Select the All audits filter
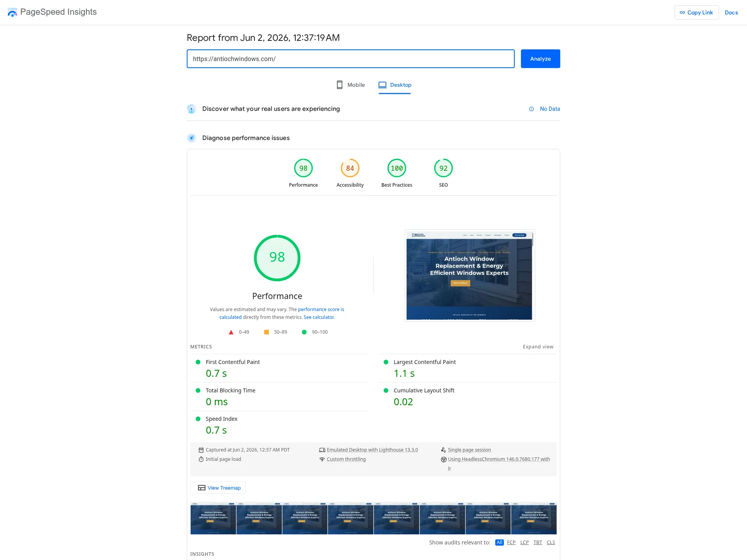 coord(500,542)
